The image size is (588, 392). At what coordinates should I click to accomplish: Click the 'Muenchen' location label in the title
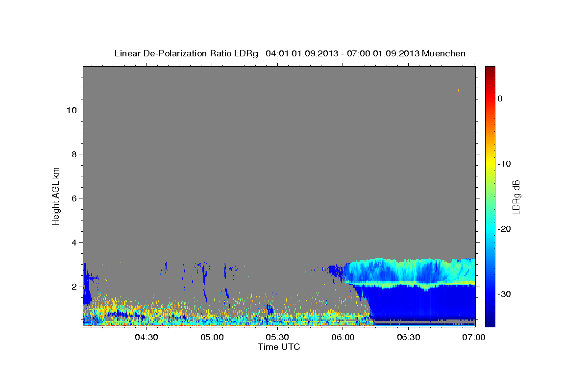(444, 53)
